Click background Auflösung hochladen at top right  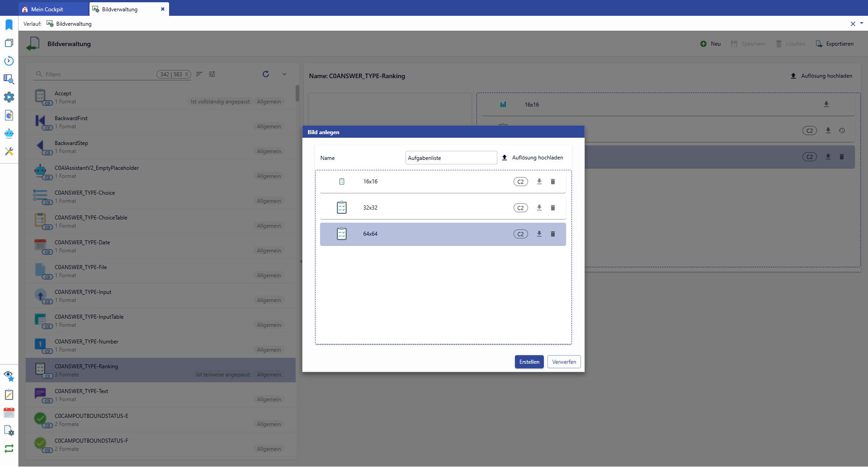pos(821,76)
